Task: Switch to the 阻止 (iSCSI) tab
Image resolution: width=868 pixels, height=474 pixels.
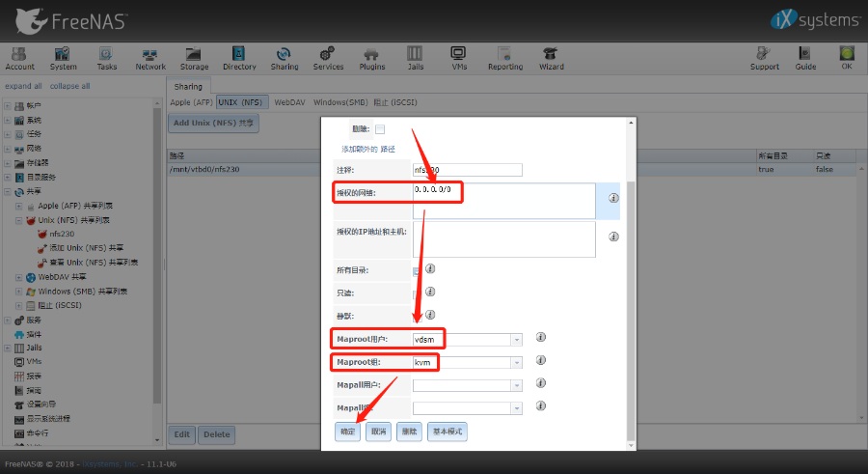Action: [x=395, y=102]
